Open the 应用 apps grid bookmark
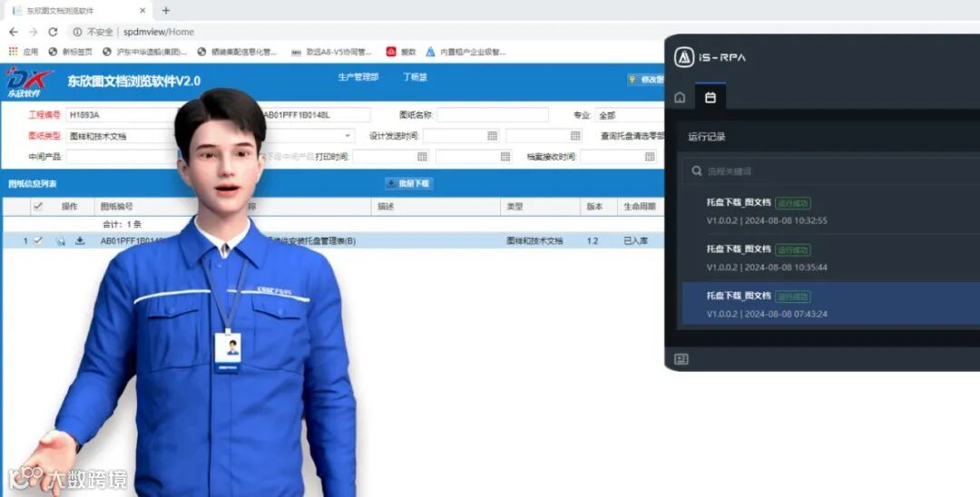Screen dimensions: 980x497 point(23,52)
